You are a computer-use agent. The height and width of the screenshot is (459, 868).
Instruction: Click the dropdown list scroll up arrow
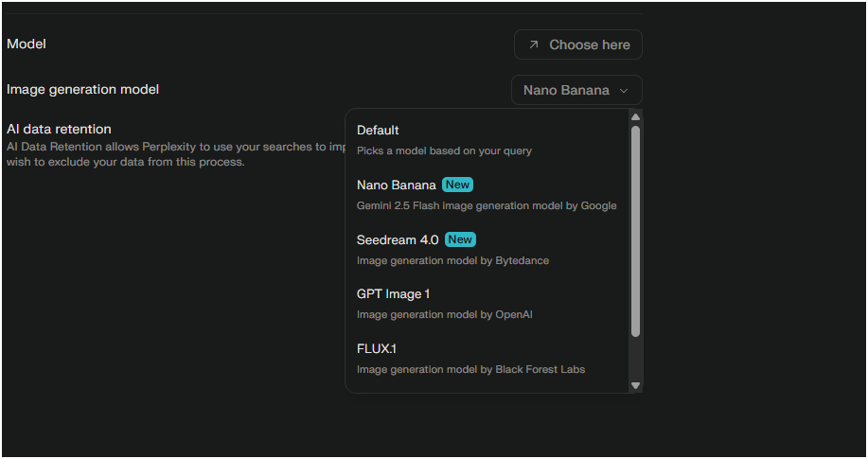pos(635,116)
